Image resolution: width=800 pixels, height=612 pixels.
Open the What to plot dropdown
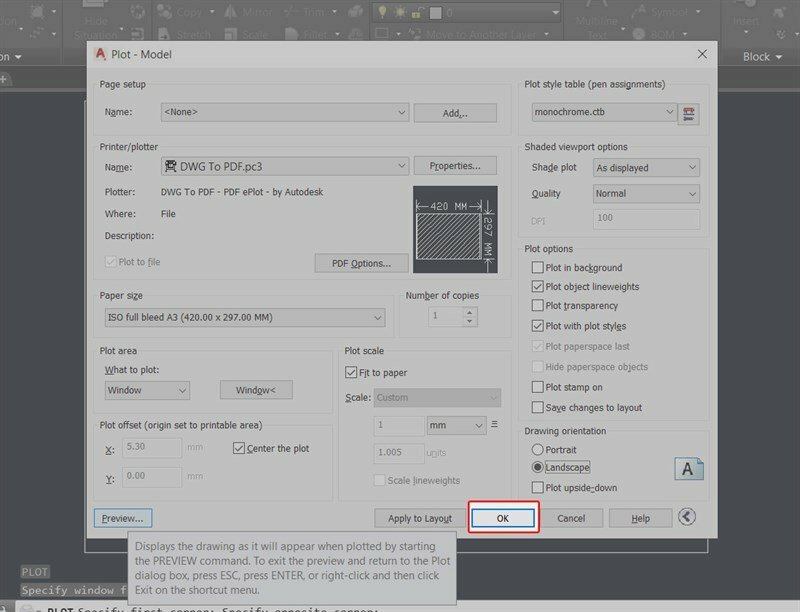point(147,390)
